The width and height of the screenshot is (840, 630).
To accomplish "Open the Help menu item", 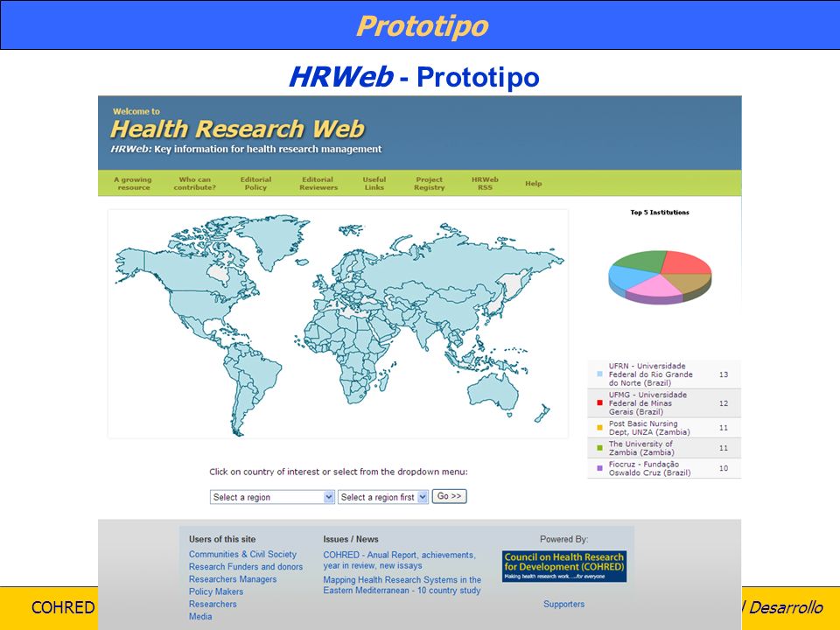I will coord(534,183).
